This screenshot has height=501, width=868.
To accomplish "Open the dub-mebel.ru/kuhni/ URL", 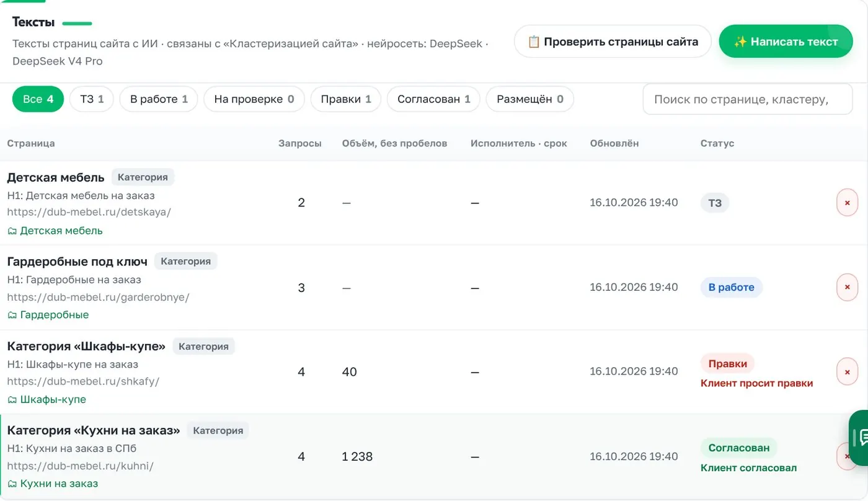I will 81,466.
